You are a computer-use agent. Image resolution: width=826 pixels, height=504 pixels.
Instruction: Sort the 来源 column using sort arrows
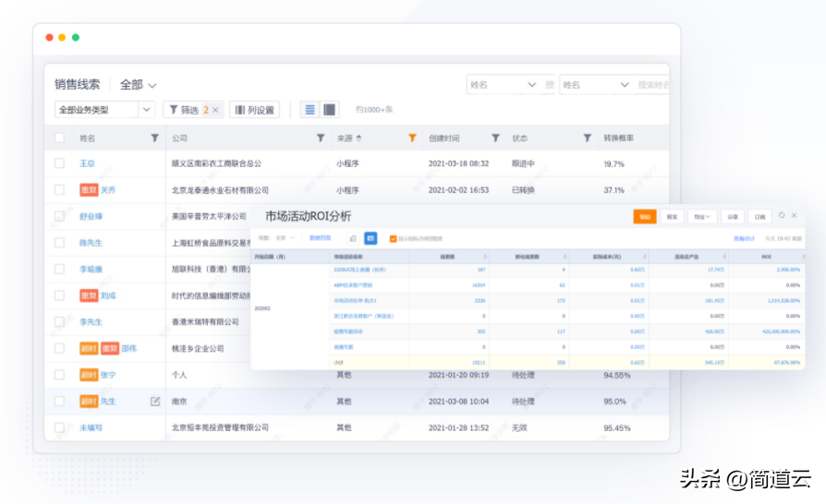point(358,138)
